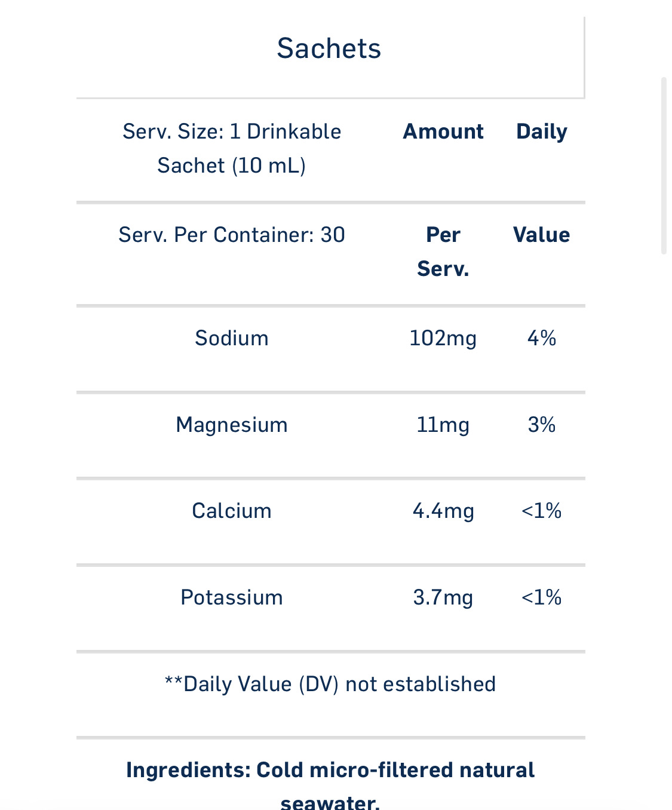
Task: Click the 3.7mg potassium amount
Action: [443, 597]
